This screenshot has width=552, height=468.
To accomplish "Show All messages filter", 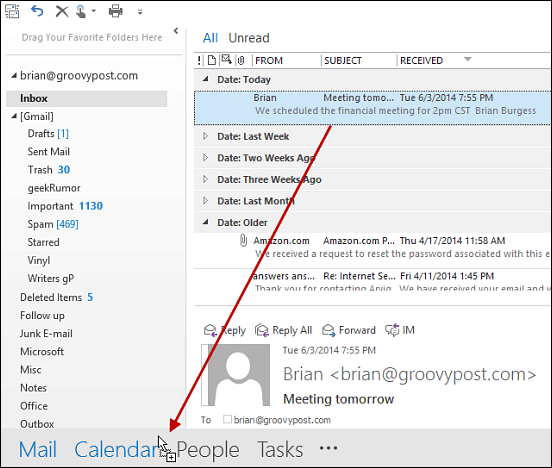I will pos(210,38).
